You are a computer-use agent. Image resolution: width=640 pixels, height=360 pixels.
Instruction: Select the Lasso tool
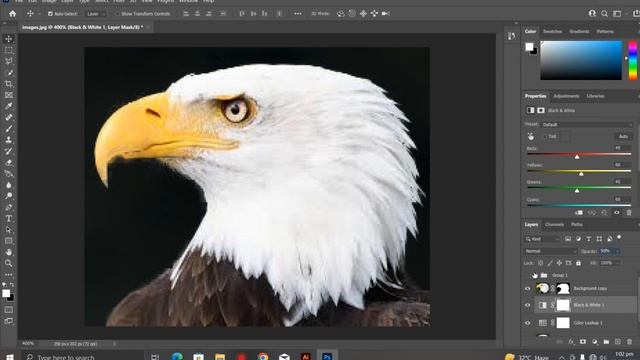pyautogui.click(x=9, y=61)
